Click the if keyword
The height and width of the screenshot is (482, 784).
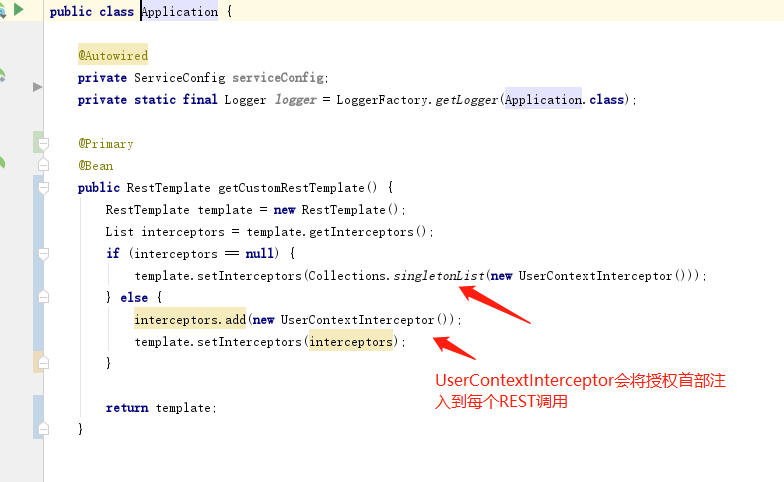113,254
